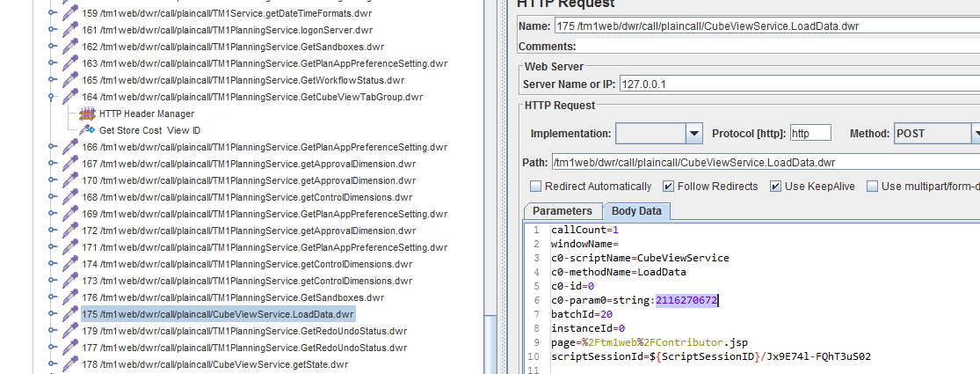
Task: Click sampler icon of 159 getDateTimeFormats.dwr
Action: [70, 12]
